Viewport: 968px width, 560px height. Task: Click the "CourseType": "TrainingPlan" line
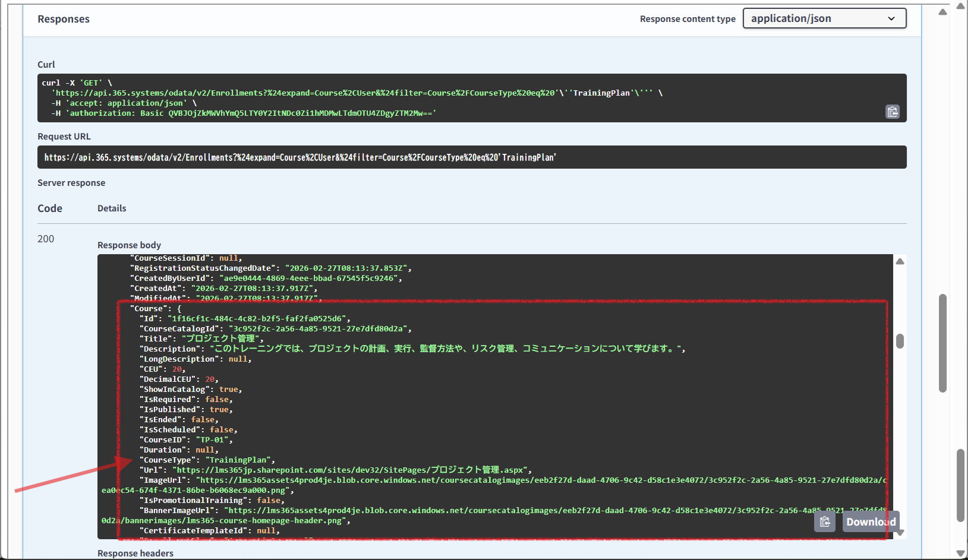point(207,460)
